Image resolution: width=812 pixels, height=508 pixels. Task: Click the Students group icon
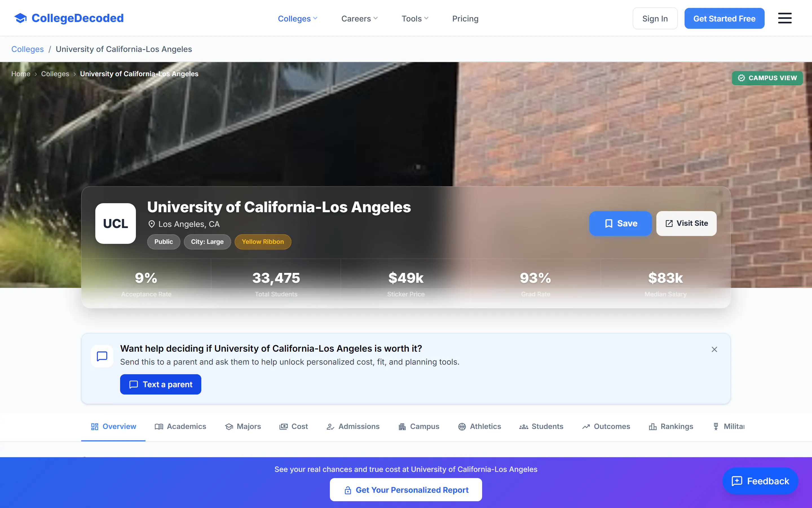[524, 427]
